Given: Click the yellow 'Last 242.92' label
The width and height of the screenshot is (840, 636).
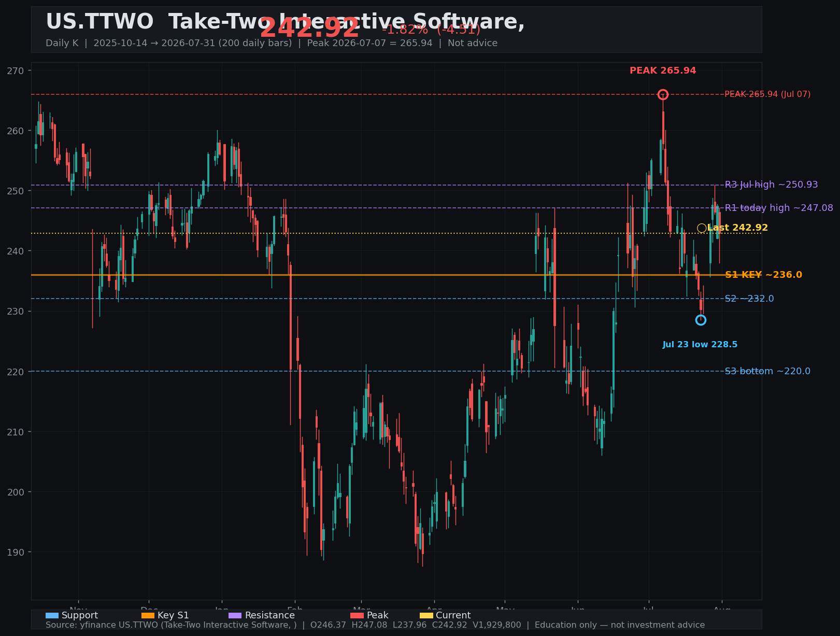Looking at the screenshot, I should point(737,228).
